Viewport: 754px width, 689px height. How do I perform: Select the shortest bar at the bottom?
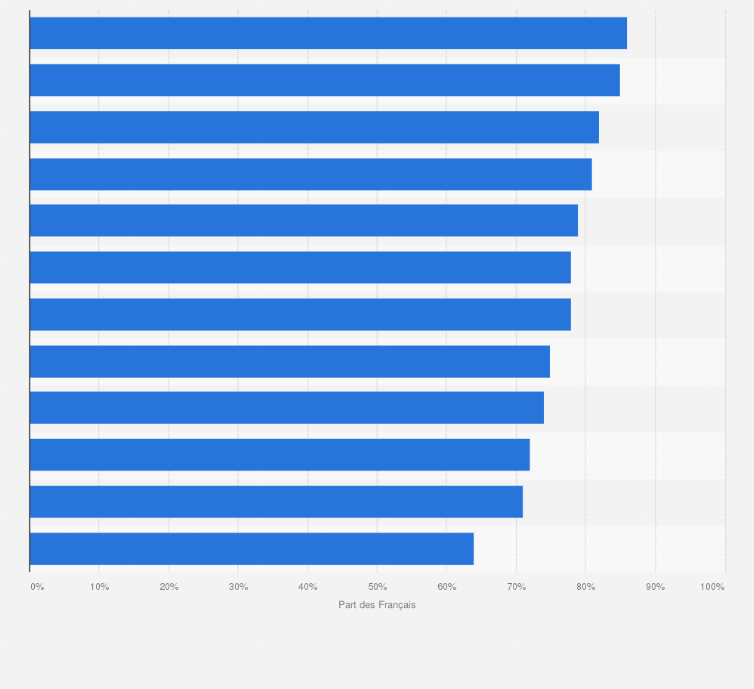click(251, 549)
